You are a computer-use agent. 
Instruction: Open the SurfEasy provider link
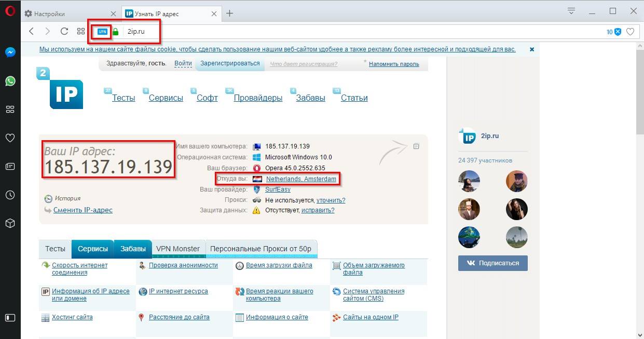coord(278,189)
